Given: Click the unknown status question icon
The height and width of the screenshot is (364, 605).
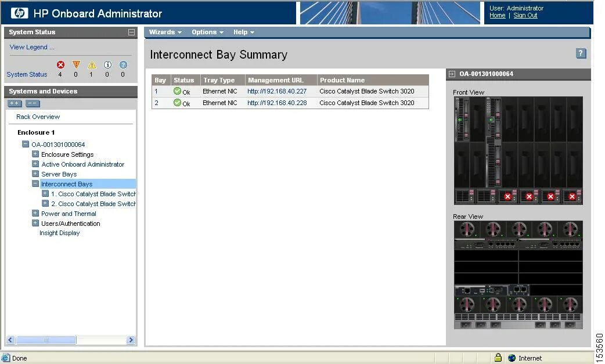Looking at the screenshot, I should 123,65.
